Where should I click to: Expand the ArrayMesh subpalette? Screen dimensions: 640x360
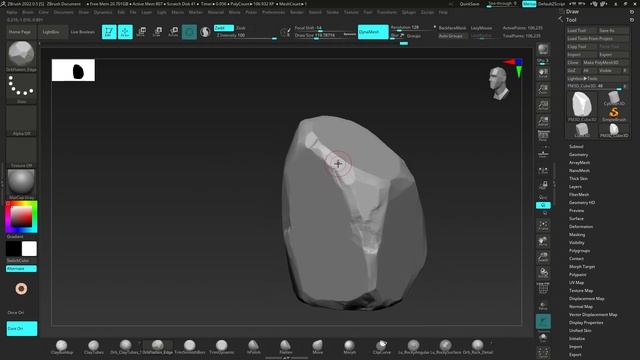tap(579, 162)
